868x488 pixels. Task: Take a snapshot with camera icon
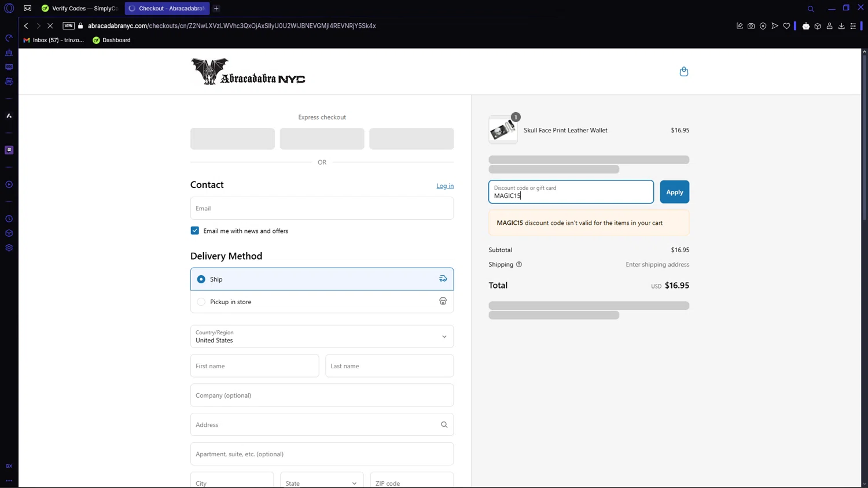coord(751,26)
